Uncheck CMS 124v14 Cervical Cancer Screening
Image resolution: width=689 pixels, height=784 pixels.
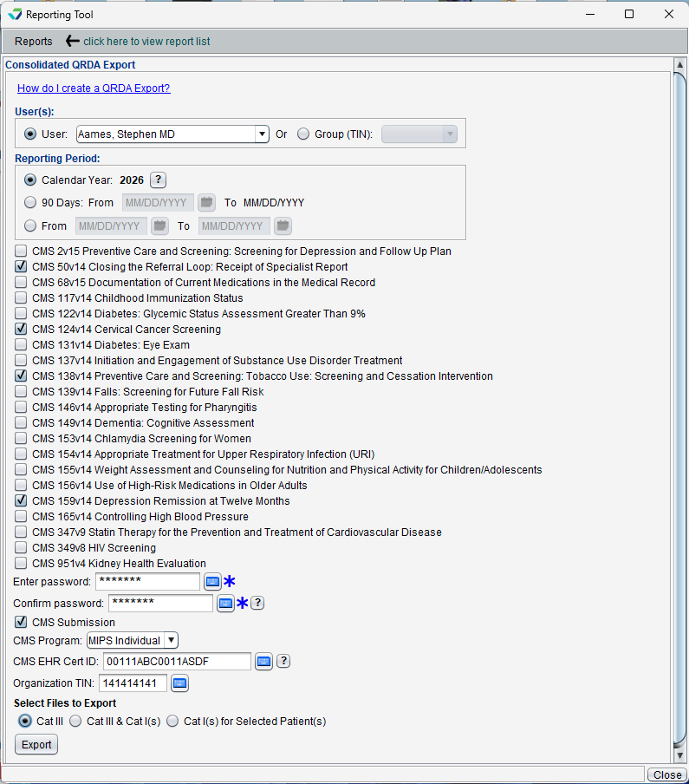(21, 330)
